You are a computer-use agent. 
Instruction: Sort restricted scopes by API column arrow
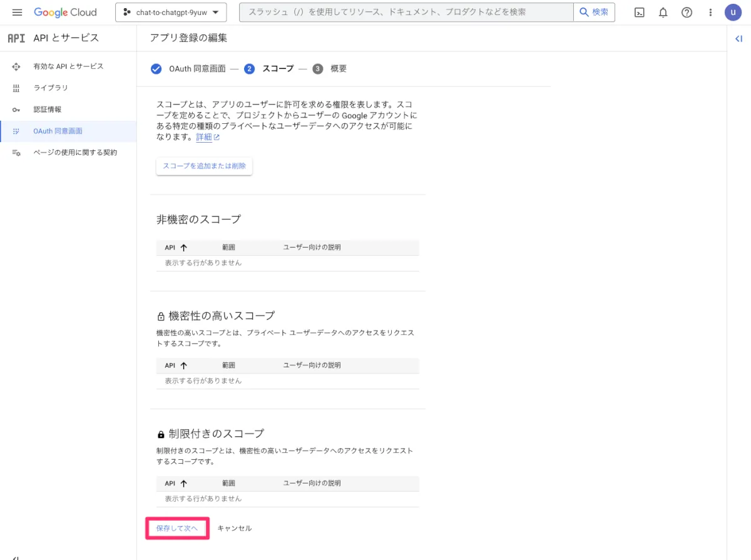[x=183, y=484]
